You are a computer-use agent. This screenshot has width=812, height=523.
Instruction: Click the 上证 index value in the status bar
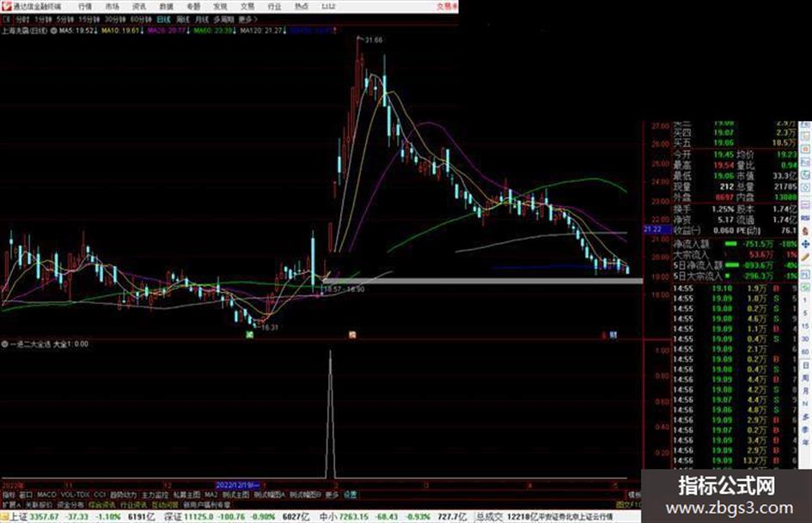click(x=44, y=517)
